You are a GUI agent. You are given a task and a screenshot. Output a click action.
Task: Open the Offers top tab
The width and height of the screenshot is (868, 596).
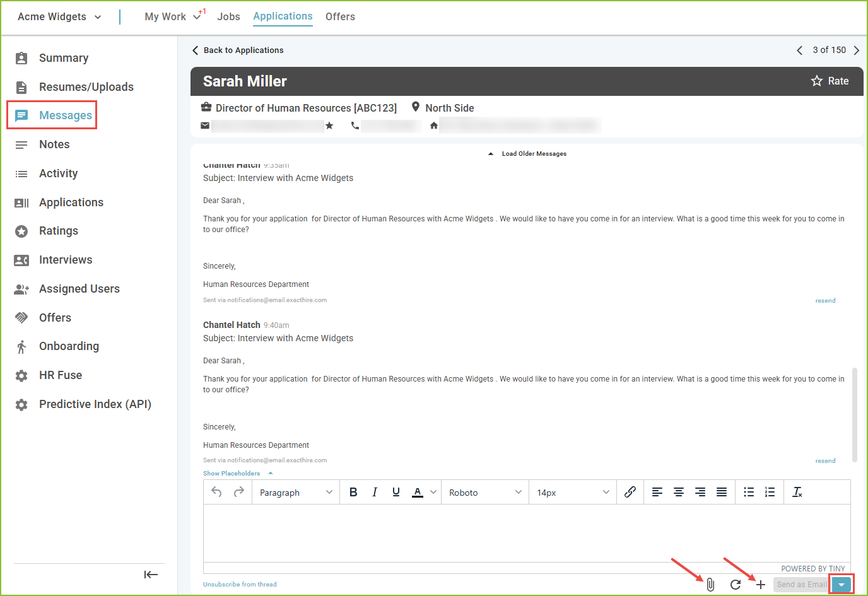pyautogui.click(x=340, y=17)
